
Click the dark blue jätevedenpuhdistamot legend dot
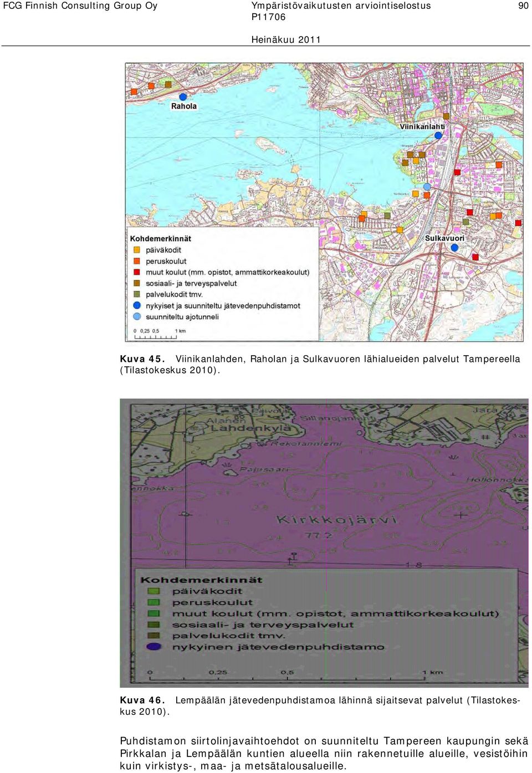[137, 305]
